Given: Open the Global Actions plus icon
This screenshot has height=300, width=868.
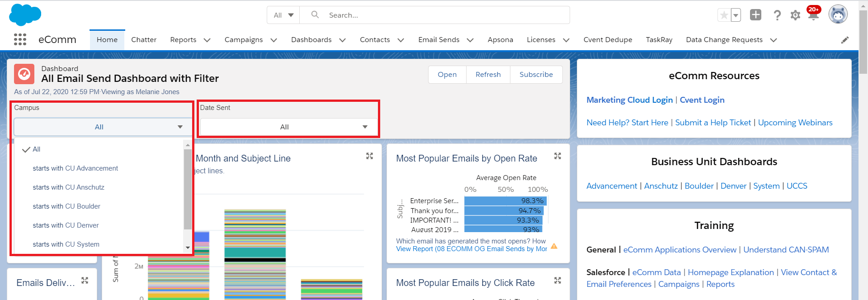Looking at the screenshot, I should [756, 15].
